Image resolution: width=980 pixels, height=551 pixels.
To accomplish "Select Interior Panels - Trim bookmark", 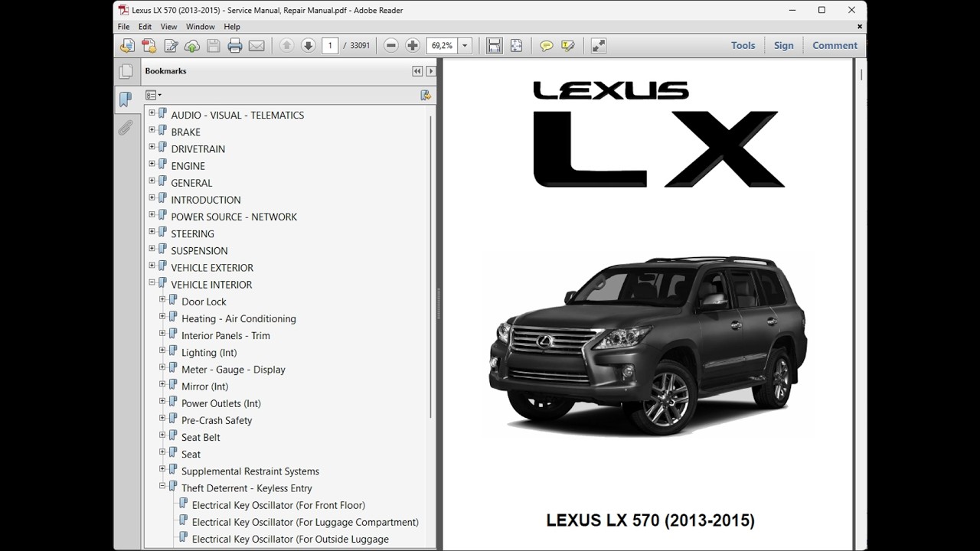I will pyautogui.click(x=226, y=335).
